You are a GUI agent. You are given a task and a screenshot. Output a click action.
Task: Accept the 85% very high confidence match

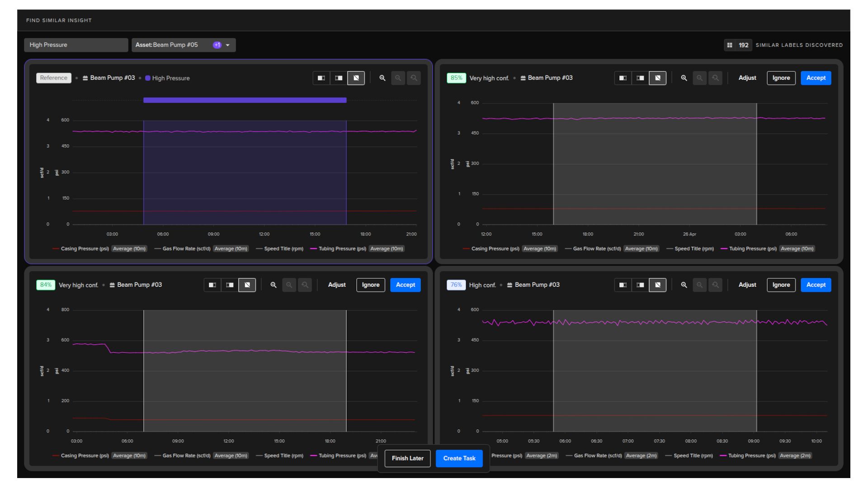816,78
